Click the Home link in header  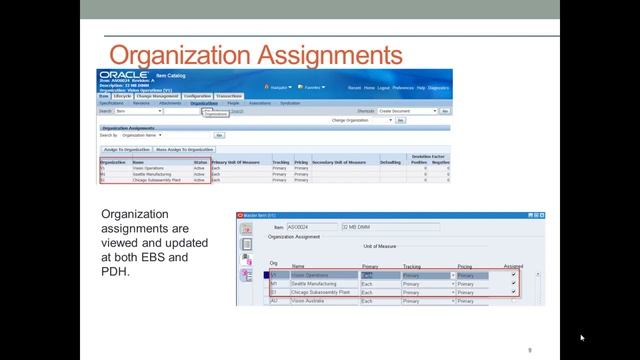coord(369,88)
